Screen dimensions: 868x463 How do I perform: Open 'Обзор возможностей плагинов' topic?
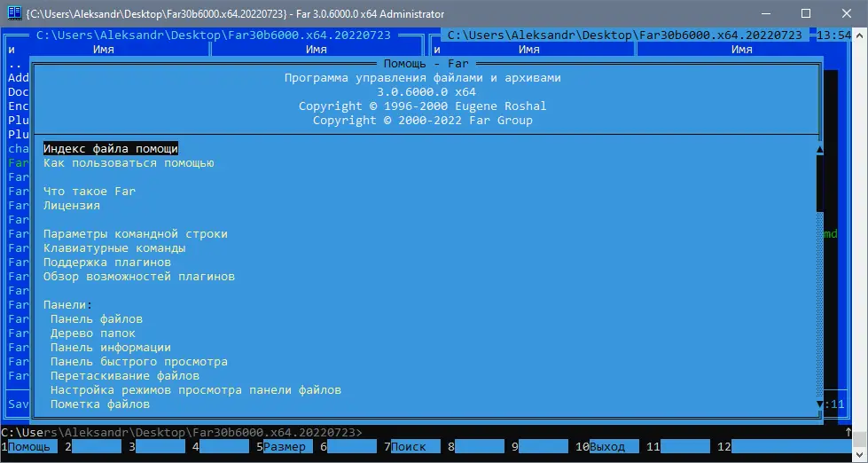[x=139, y=277]
